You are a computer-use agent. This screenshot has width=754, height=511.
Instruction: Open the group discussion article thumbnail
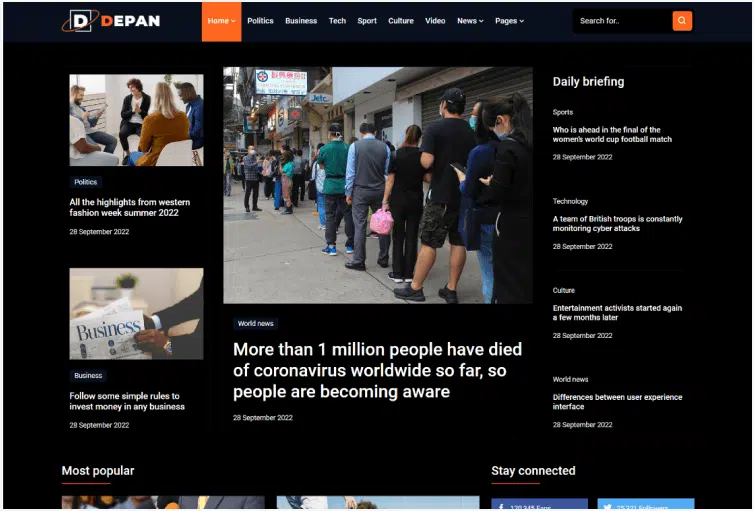136,120
